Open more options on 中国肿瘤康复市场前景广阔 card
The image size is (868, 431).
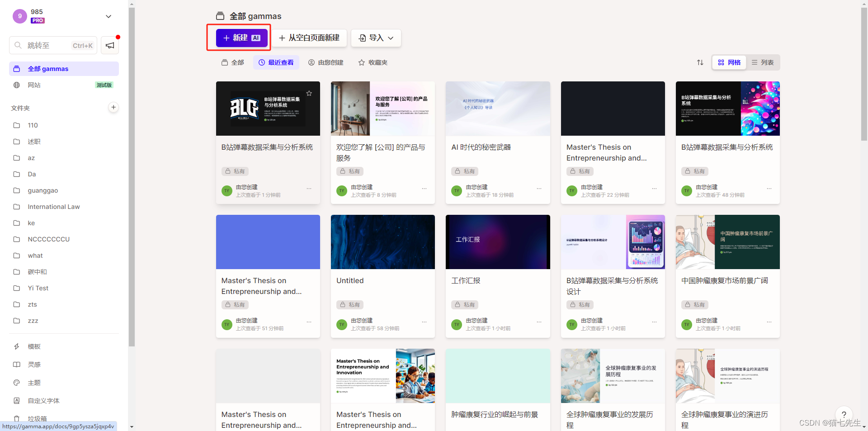pyautogui.click(x=769, y=322)
